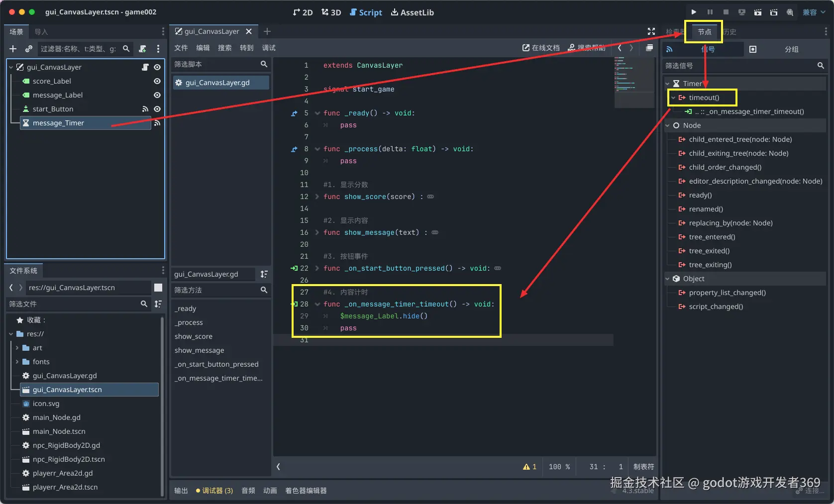Image resolution: width=834 pixels, height=504 pixels.
Task: Toggle visibility of message_Label node
Action: pos(157,95)
